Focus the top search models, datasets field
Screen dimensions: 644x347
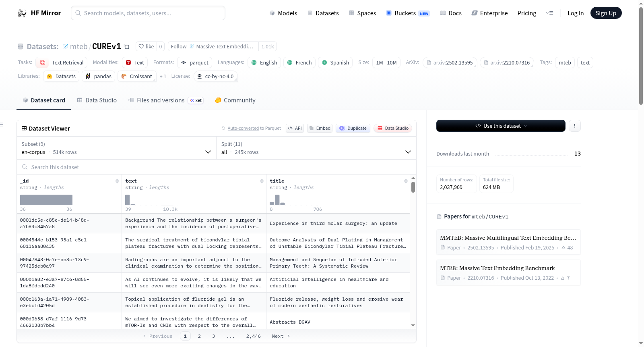pos(148,13)
